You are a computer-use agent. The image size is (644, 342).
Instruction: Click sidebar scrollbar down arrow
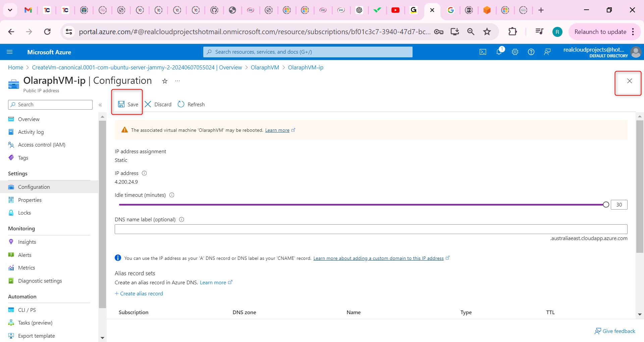102,338
